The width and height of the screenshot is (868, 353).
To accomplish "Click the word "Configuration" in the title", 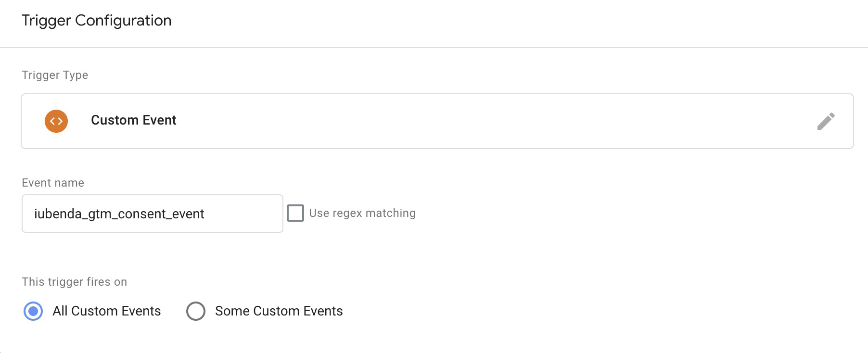I will 123,21.
